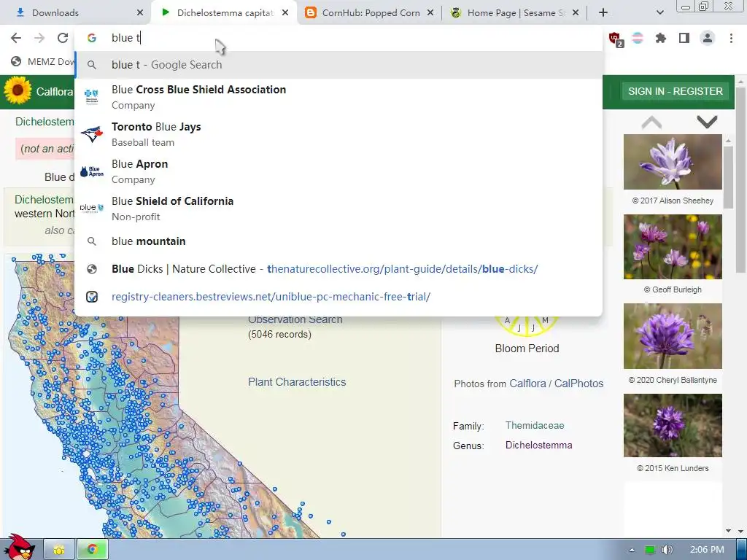Close the Dichelostemma capitatum tab

pos(285,13)
